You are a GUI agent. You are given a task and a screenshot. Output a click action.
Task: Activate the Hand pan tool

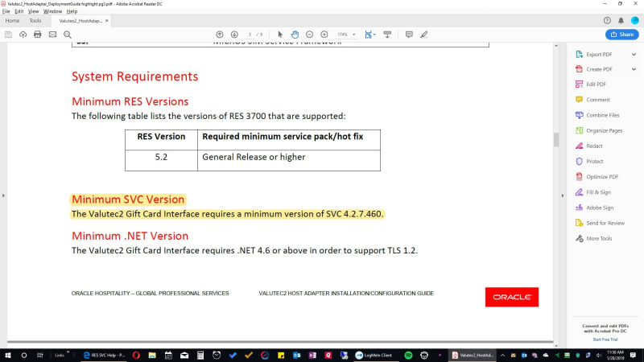pyautogui.click(x=295, y=35)
